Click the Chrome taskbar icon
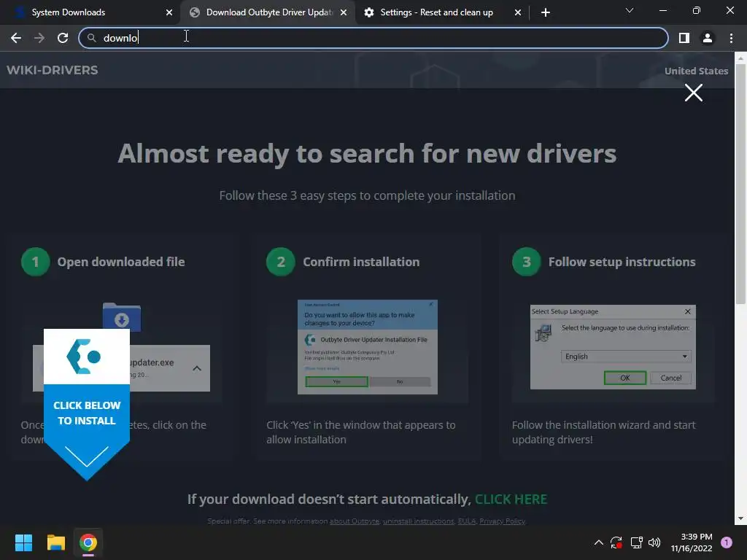The height and width of the screenshot is (560, 747). coord(88,542)
